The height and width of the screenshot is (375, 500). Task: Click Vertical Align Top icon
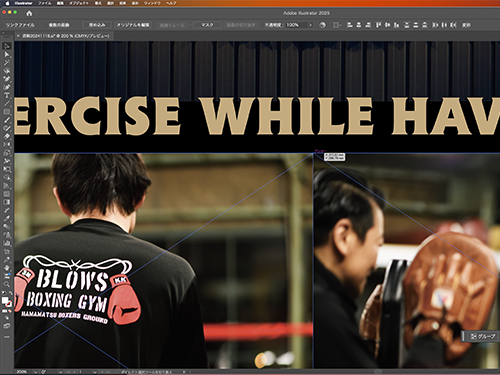[x=378, y=25]
